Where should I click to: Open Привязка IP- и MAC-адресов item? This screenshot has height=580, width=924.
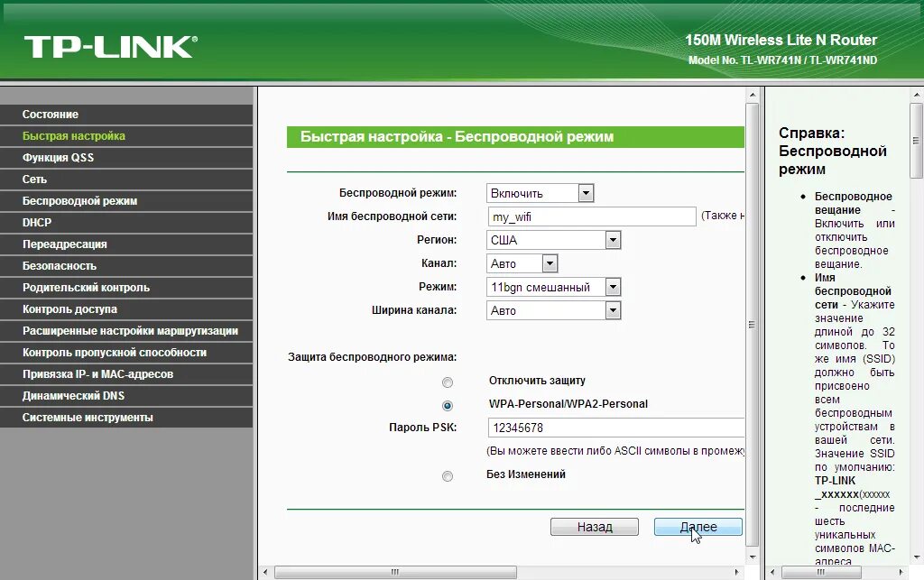[126, 374]
